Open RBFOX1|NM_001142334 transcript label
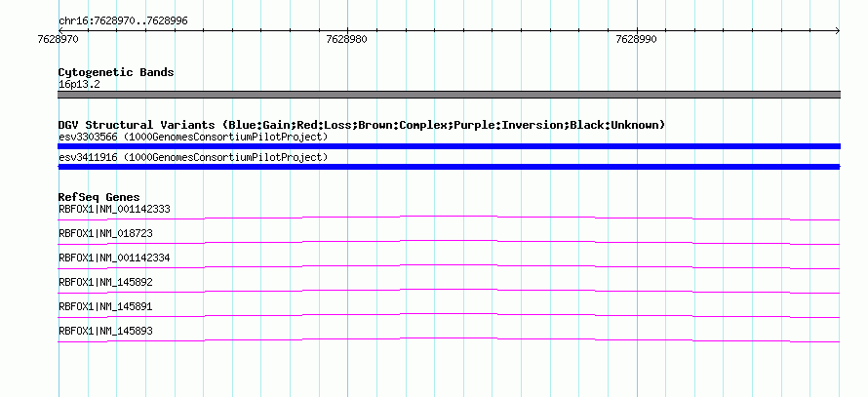Viewport: 868px width, 397px height. click(114, 258)
